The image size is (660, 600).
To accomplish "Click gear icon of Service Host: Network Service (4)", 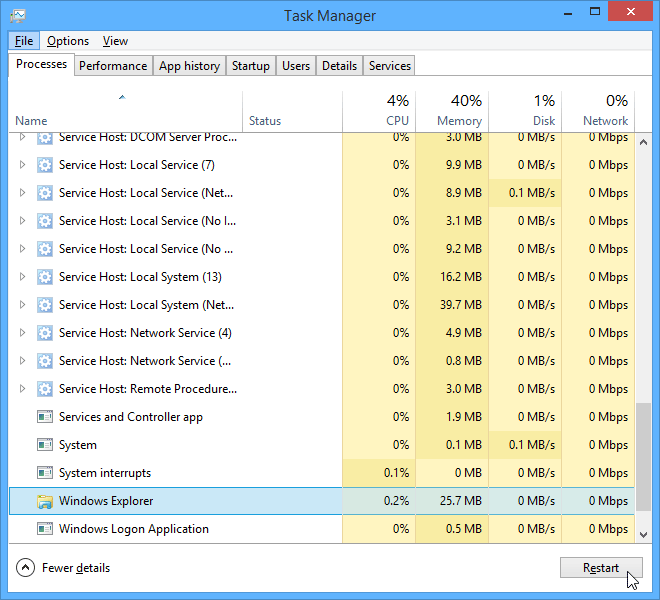I will (x=45, y=333).
